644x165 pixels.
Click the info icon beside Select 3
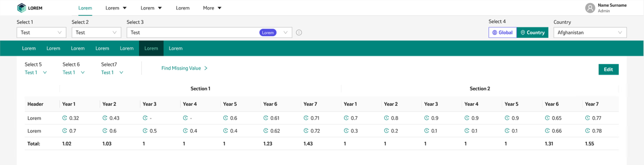[x=299, y=33]
